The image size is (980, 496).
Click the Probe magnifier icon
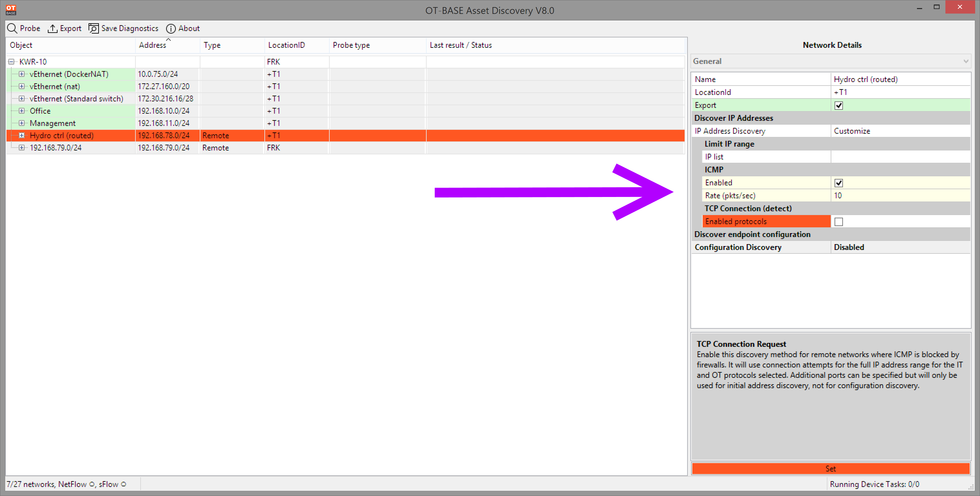click(12, 28)
